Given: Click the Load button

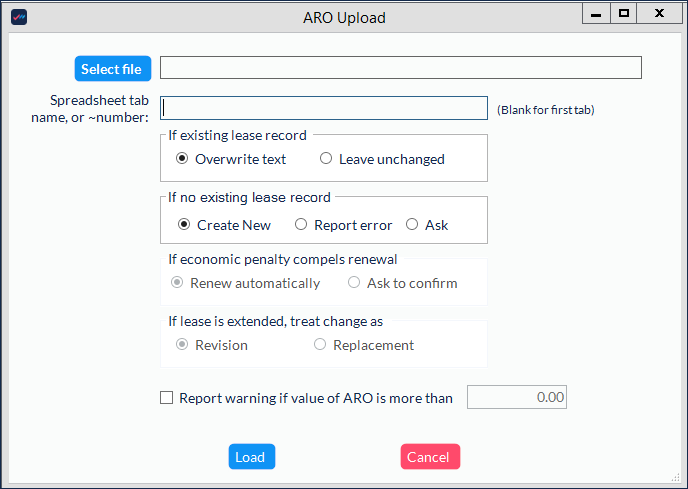Looking at the screenshot, I should point(252,457).
